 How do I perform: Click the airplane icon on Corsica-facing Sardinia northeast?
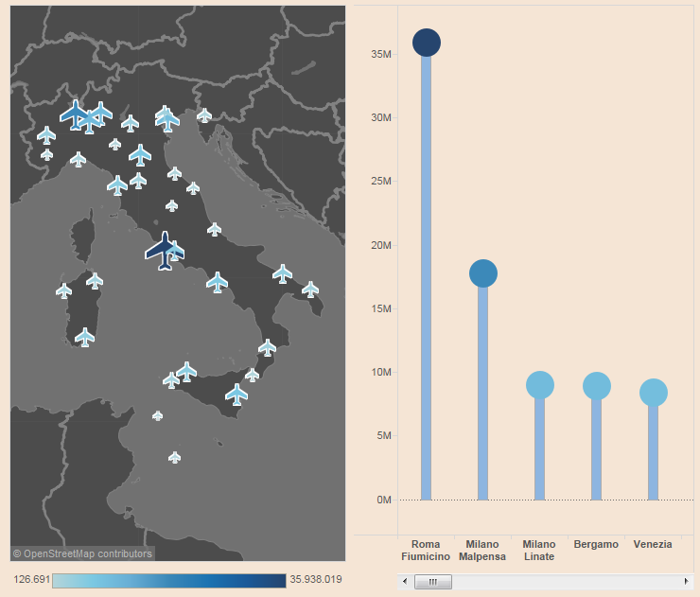tap(95, 280)
